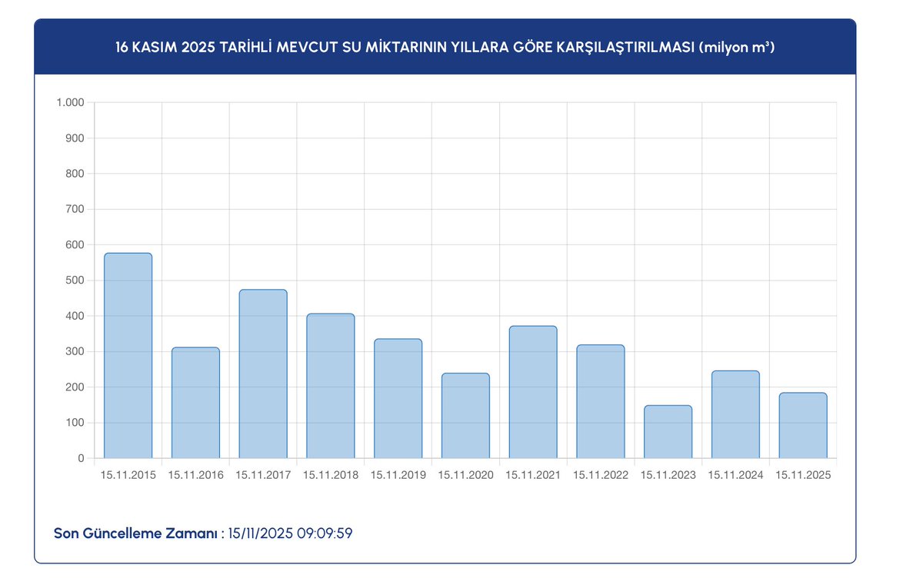
Task: Select the timestamp 15/11/2025 09:09:59
Action: pyautogui.click(x=289, y=533)
